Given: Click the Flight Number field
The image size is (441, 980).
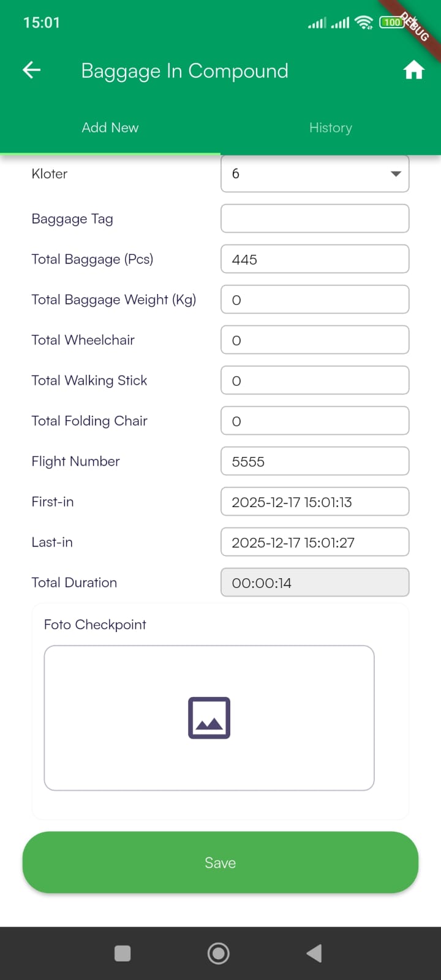Looking at the screenshot, I should pos(315,461).
